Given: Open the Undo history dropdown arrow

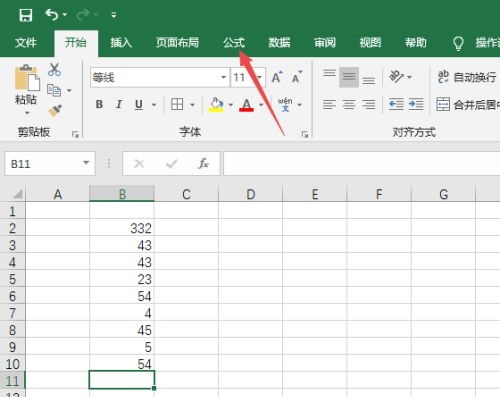Looking at the screenshot, I should (65, 15).
